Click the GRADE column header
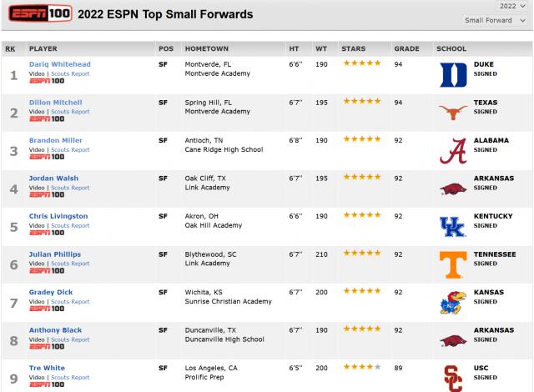Viewport: 534px width, 392px height. 405,48
